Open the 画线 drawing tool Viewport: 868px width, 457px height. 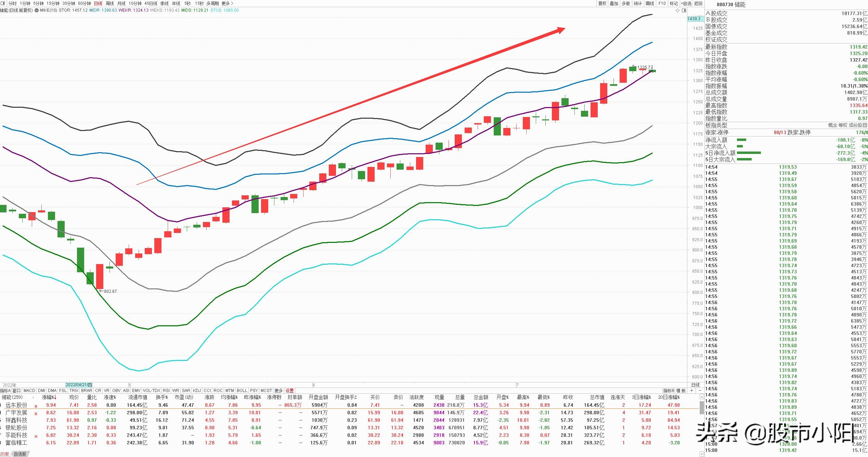point(650,3)
